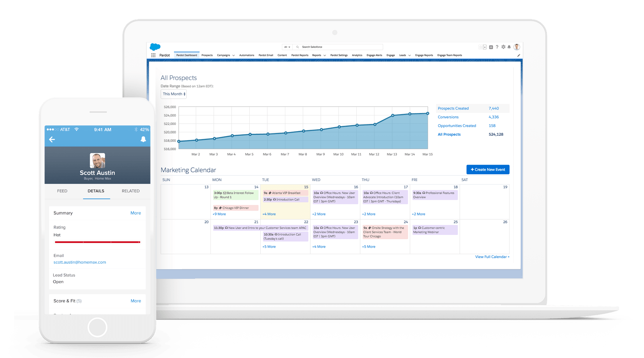Open the App Launcher grid icon
Screen dimensions: 644x358
153,55
